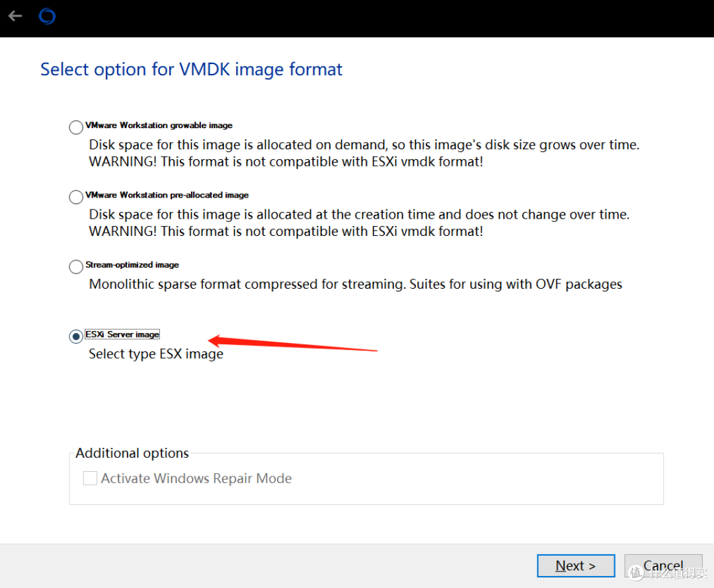Click the "ESXi Server image" label text
The width and height of the screenshot is (714, 588).
tap(122, 334)
